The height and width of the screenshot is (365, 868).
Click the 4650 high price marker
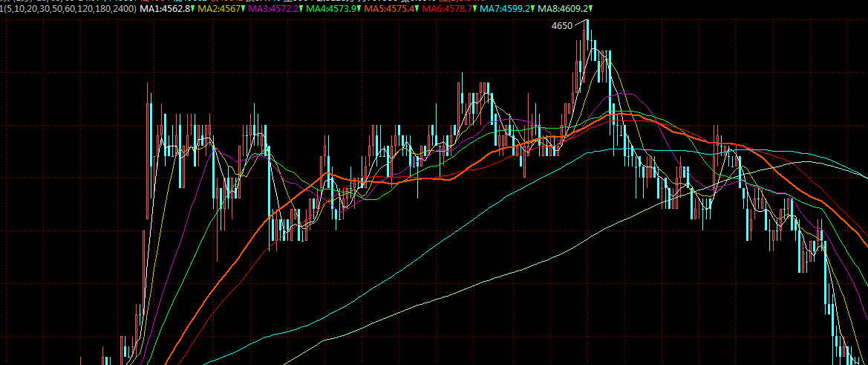[561, 26]
